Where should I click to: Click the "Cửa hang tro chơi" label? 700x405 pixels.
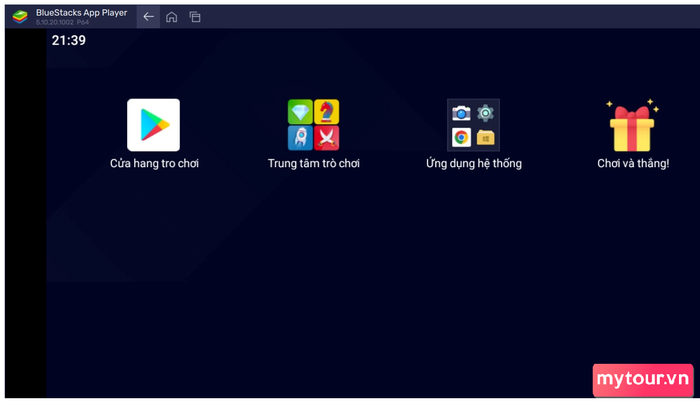(154, 163)
